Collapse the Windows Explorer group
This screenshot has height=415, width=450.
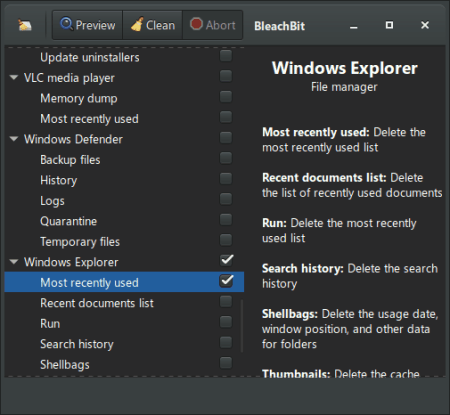click(14, 262)
